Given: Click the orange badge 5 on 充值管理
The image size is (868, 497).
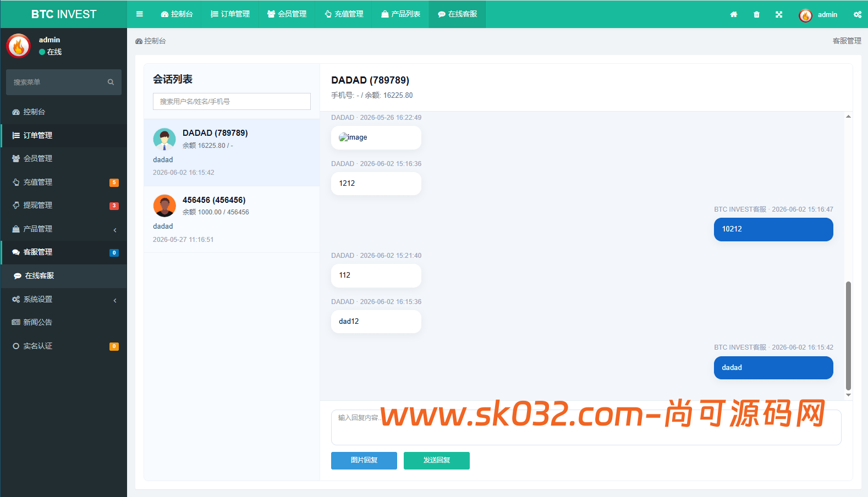Looking at the screenshot, I should (x=114, y=183).
